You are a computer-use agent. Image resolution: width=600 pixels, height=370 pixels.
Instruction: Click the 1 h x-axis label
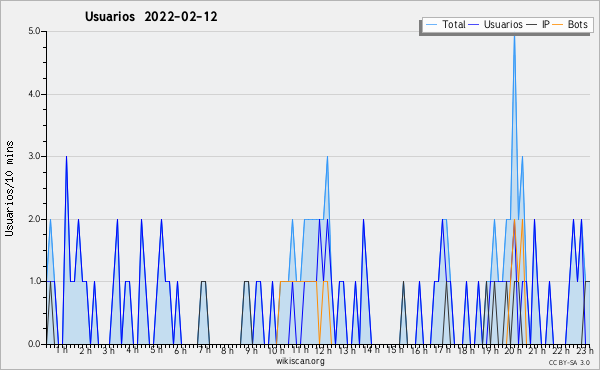[x=62, y=350]
